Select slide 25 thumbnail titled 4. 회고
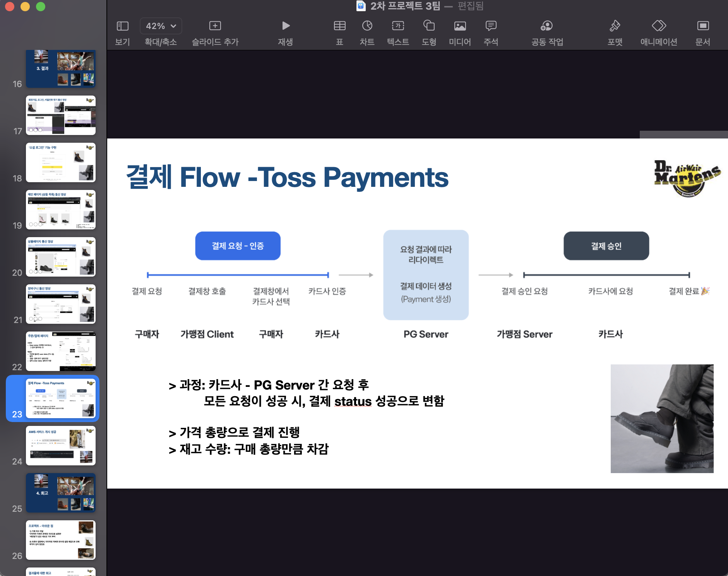This screenshot has width=728, height=576. coord(61,493)
